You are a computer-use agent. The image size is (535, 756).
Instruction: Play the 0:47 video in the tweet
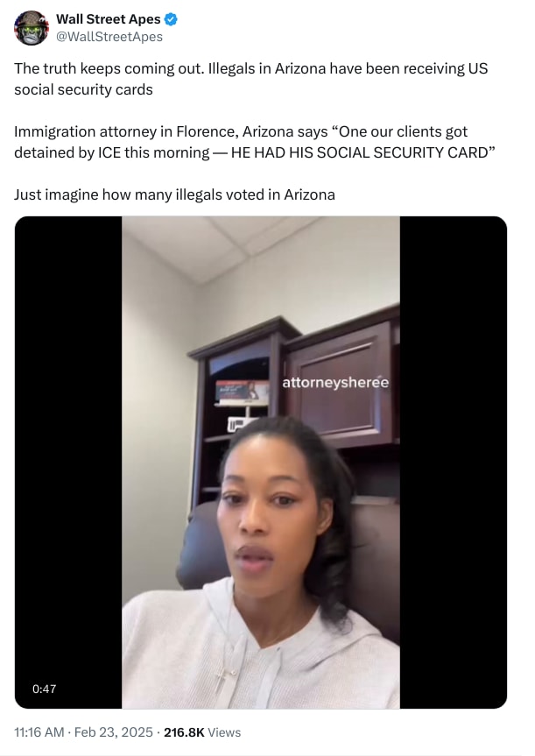click(x=261, y=463)
